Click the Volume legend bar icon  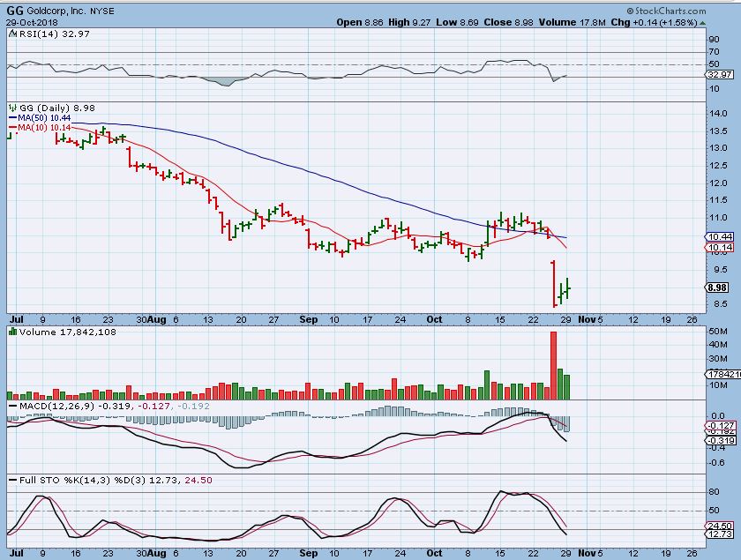(12, 332)
